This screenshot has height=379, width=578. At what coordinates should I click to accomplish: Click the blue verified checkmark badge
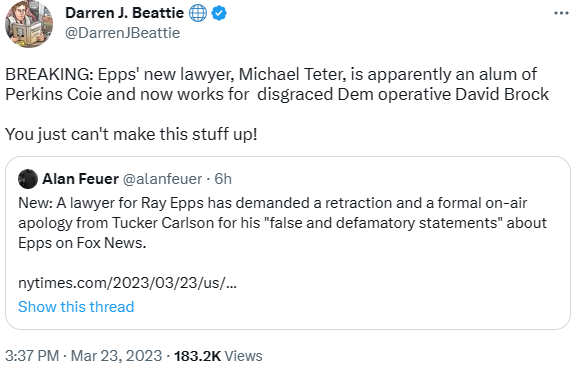pyautogui.click(x=219, y=13)
